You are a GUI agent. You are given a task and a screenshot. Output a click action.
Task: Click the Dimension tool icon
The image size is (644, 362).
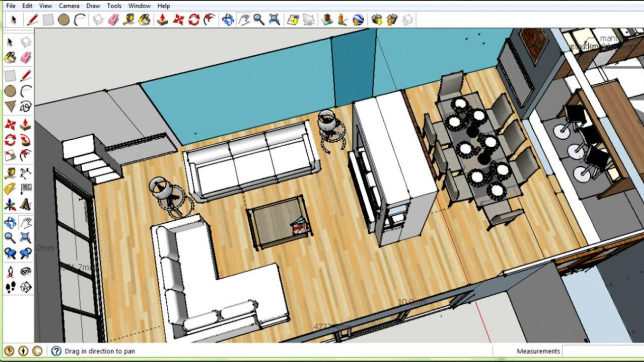pyautogui.click(x=26, y=172)
